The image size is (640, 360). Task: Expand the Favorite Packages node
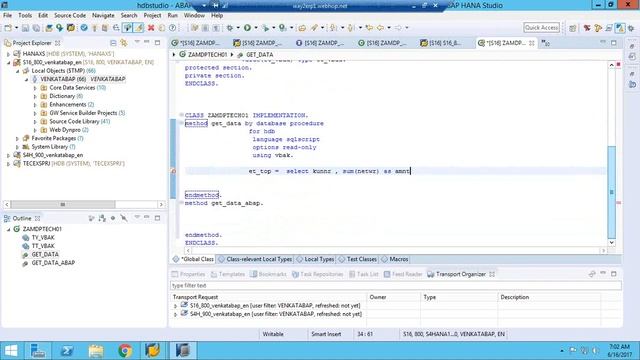pos(17,138)
